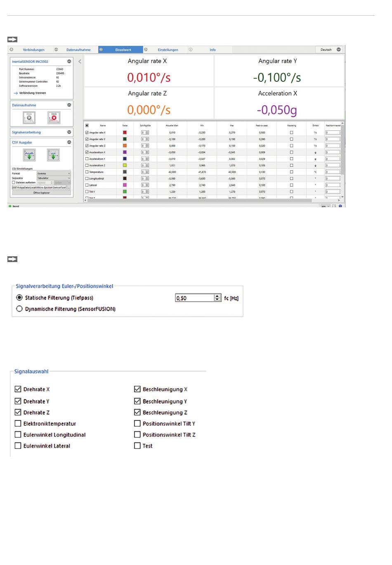Click the Lateral row name
The image size is (392, 565).
tap(93, 185)
